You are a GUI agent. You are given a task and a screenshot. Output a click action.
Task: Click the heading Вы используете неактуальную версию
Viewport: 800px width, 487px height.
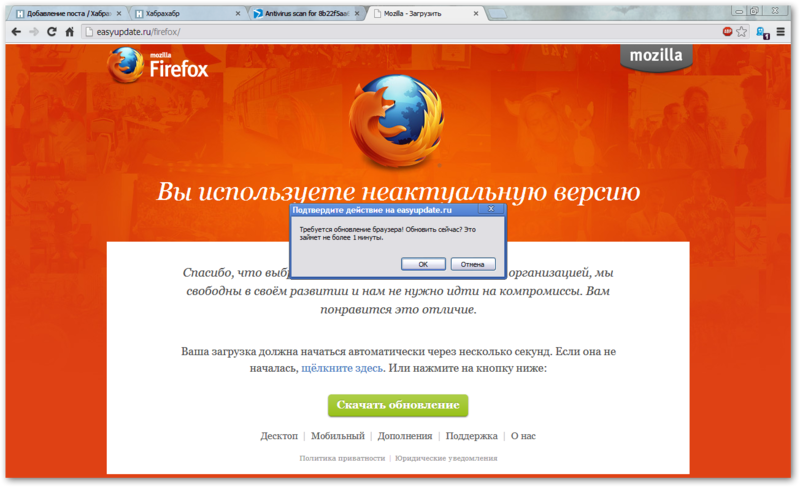(398, 192)
